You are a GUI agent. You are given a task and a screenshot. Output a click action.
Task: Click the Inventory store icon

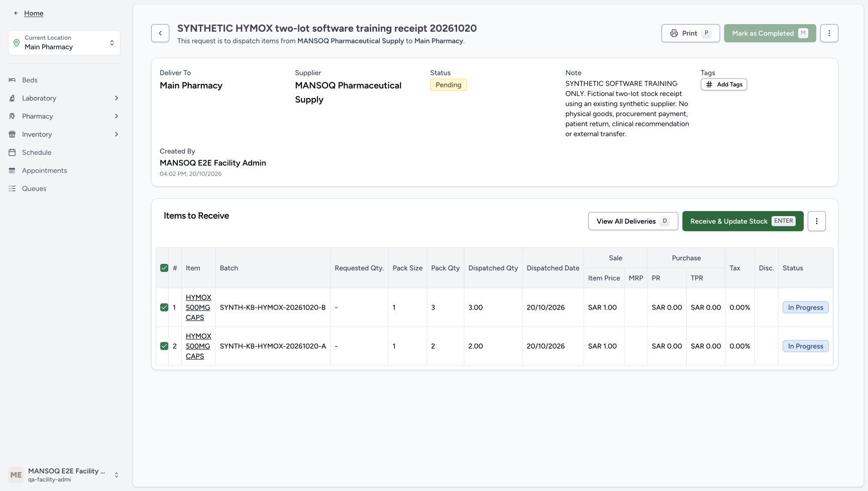tap(12, 134)
